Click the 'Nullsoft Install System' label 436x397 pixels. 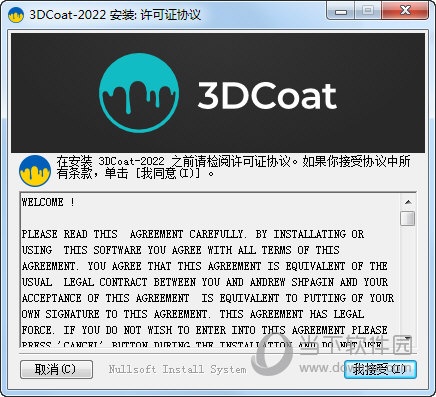[177, 369]
